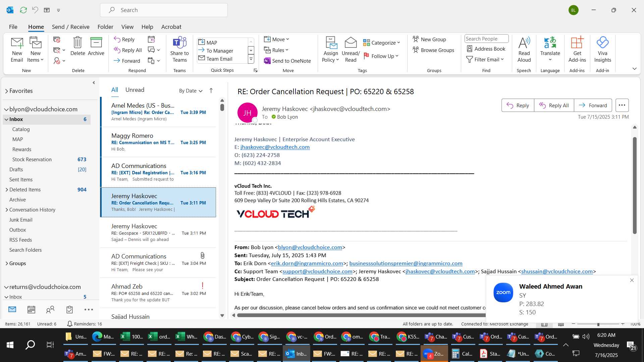Click the erik.dorn@ingrammicro.com link
This screenshot has height=362, width=644.
tap(307, 263)
